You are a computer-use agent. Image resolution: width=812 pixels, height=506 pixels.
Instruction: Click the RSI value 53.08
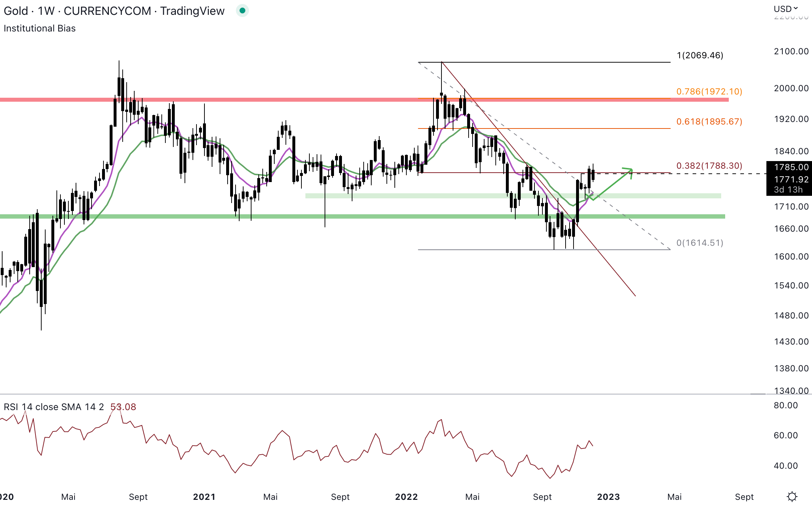coord(123,407)
